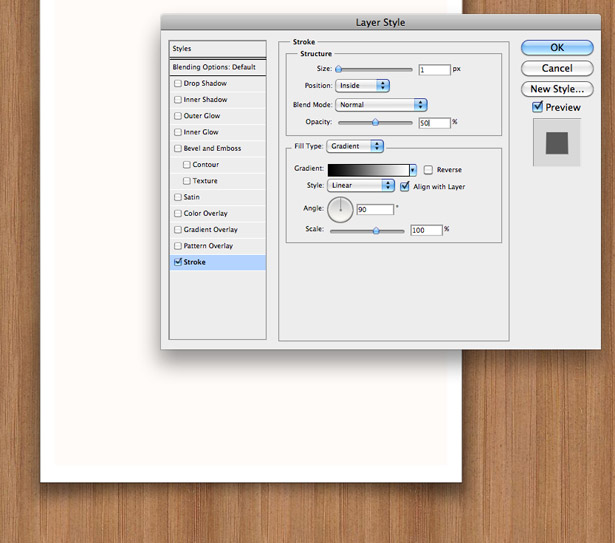Click the Angle value field
Viewport: 615px width, 543px height.
tap(375, 210)
